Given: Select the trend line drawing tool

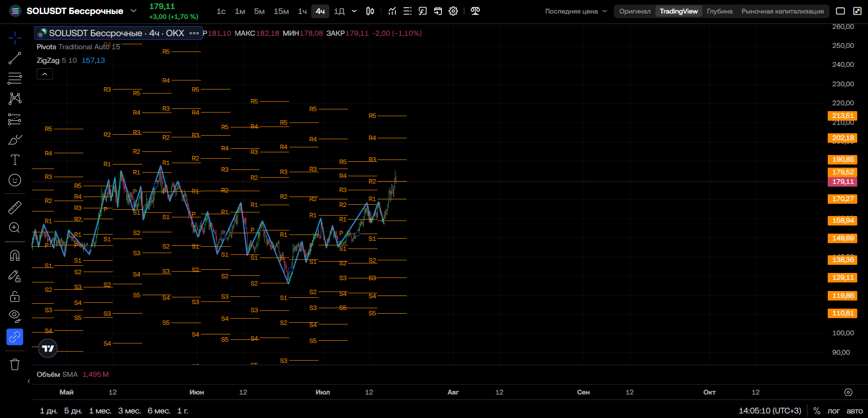Looking at the screenshot, I should pos(15,58).
